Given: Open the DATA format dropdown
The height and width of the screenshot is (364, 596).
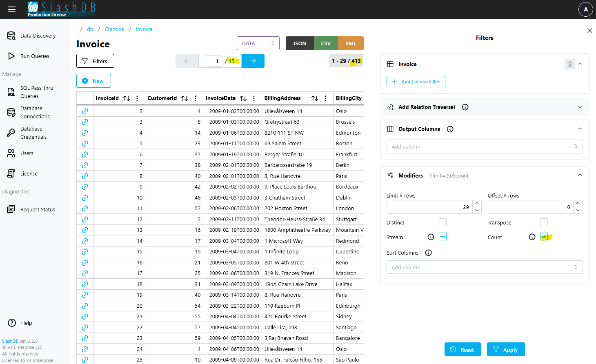Looking at the screenshot, I should click(x=258, y=43).
